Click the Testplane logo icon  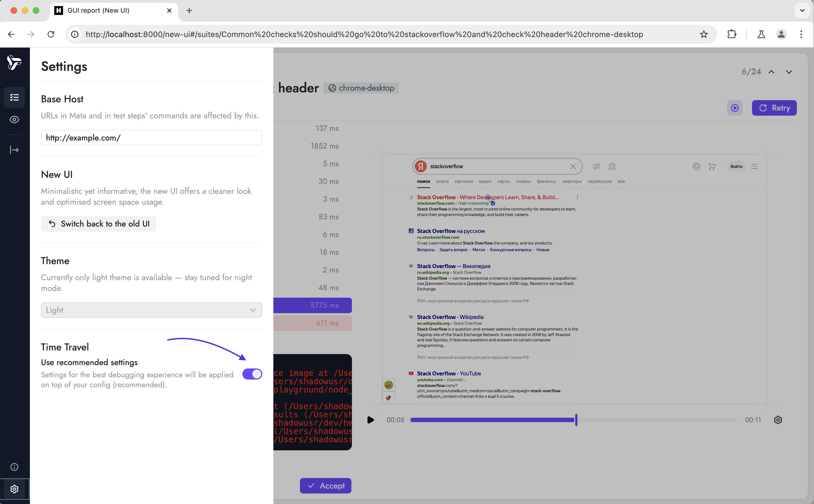pyautogui.click(x=14, y=62)
